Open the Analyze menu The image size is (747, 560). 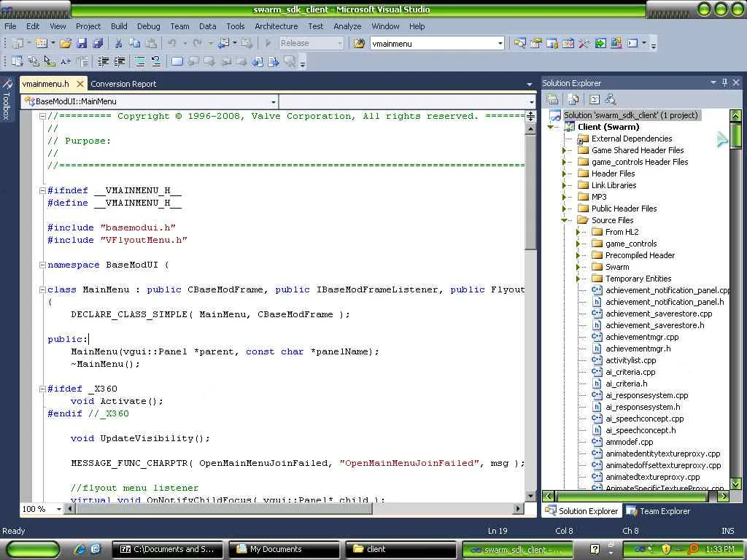point(347,26)
